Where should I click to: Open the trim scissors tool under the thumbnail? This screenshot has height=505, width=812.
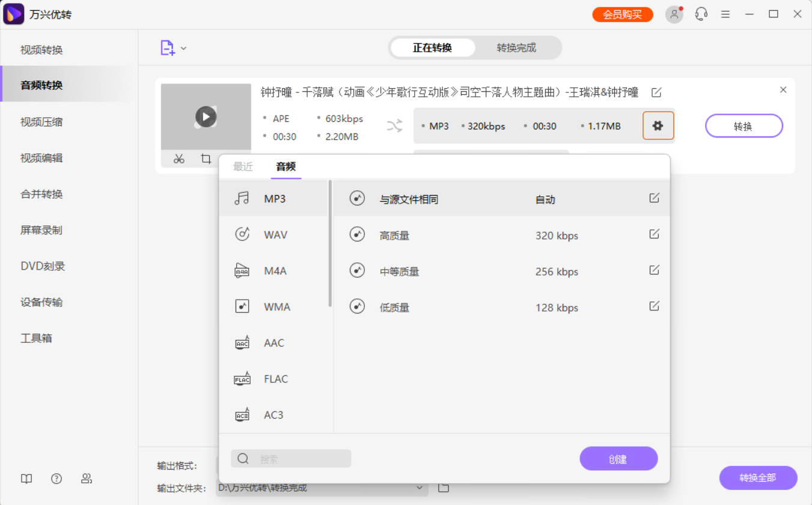click(x=179, y=159)
